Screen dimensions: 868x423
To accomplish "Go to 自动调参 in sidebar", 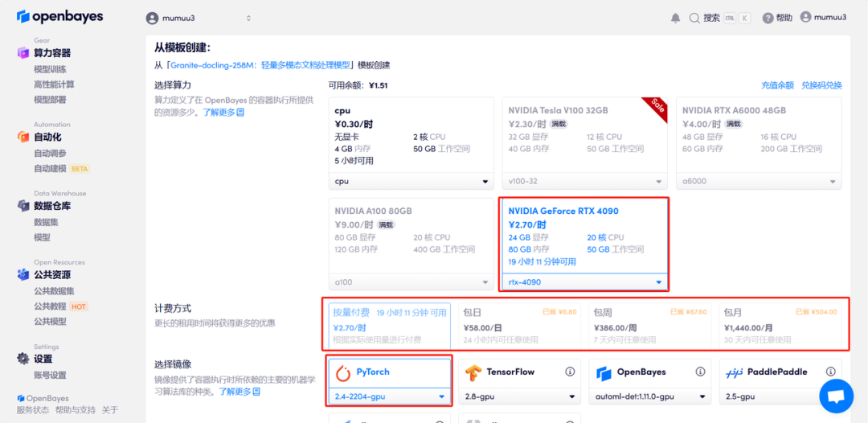I will 50,154.
